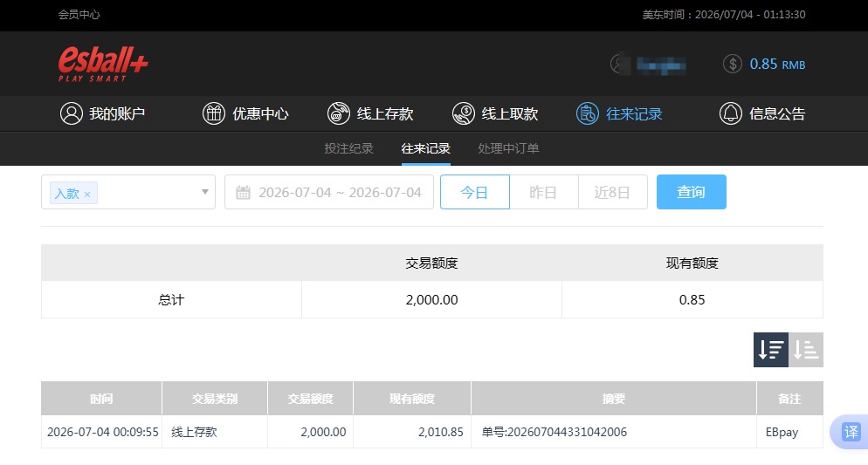The image size is (868, 465).
Task: Click the blurred username
Action: [661, 65]
